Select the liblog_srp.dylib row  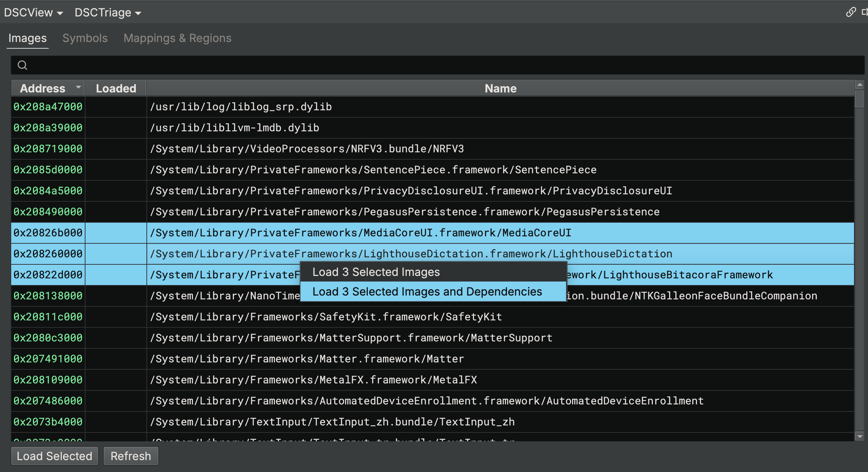[433, 107]
